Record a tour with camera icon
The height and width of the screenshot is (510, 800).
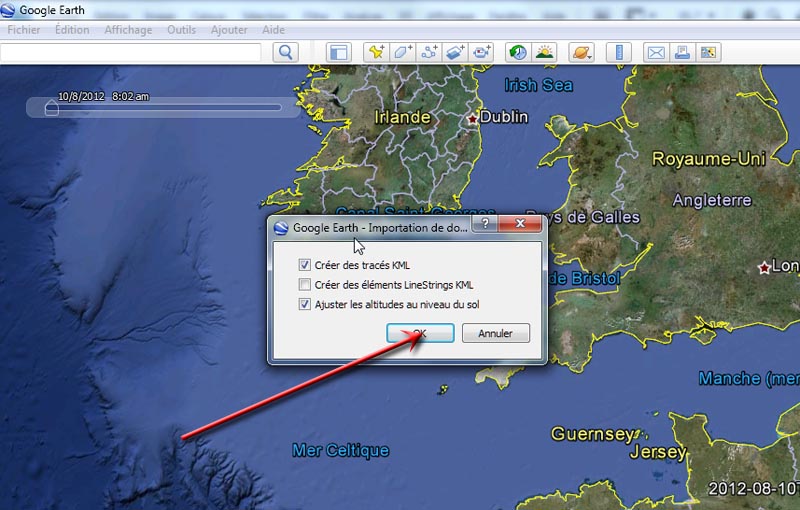coord(481,53)
